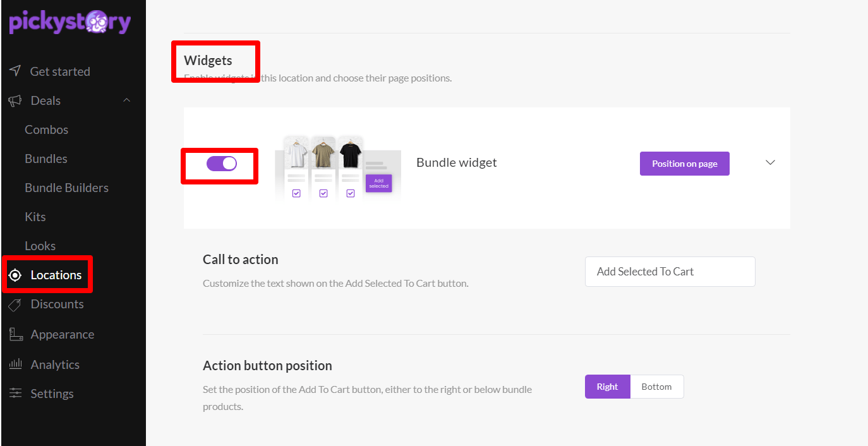Open the Bundle Builders page
This screenshot has height=446, width=868.
(x=66, y=188)
